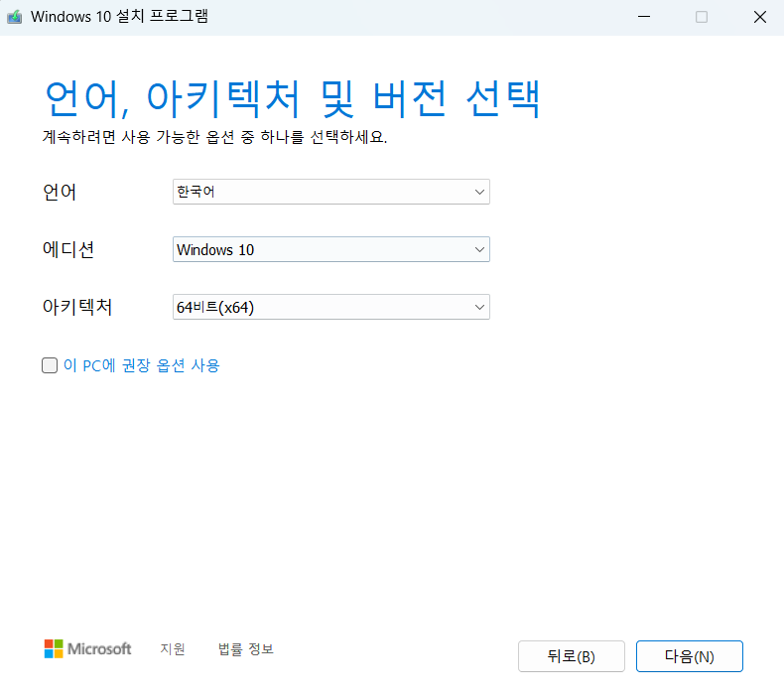Image resolution: width=784 pixels, height=697 pixels.
Task: Minimize the Windows 10 setup window
Action: click(644, 17)
